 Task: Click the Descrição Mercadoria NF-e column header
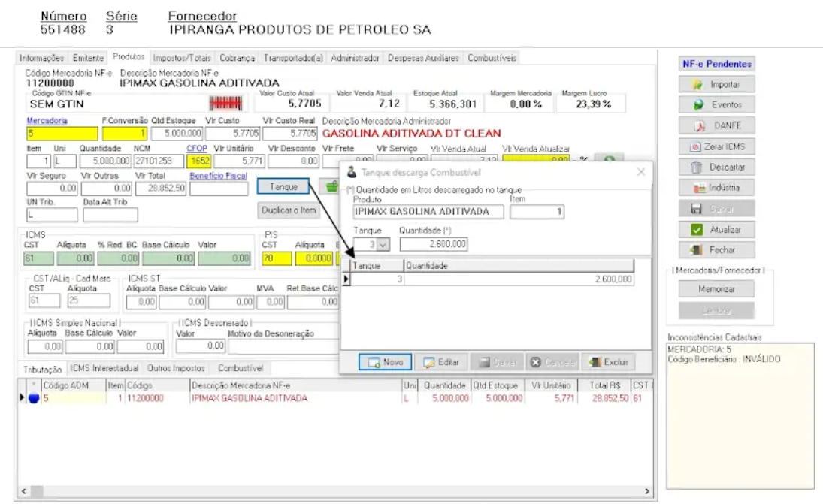(x=295, y=385)
